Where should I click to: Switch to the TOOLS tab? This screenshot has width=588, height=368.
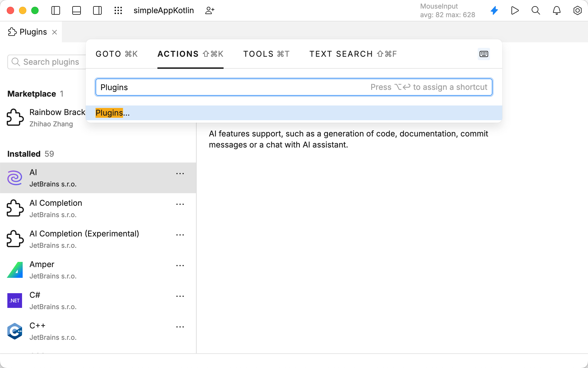pyautogui.click(x=266, y=54)
